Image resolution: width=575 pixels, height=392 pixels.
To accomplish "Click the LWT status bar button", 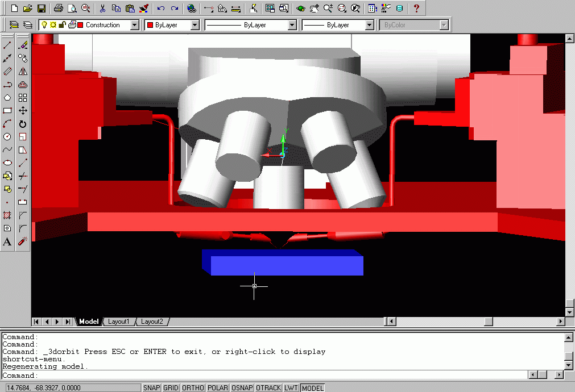I will pyautogui.click(x=291, y=388).
